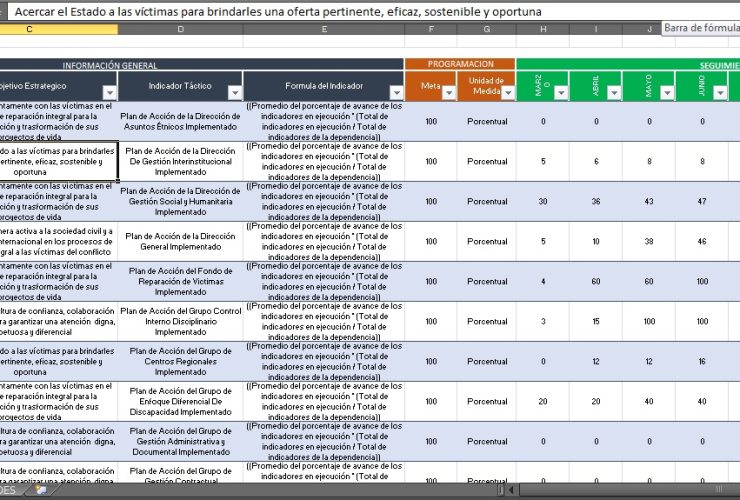Select cell 'Dirección de Gestión Social y Humanitaria Implementado'

[180, 202]
